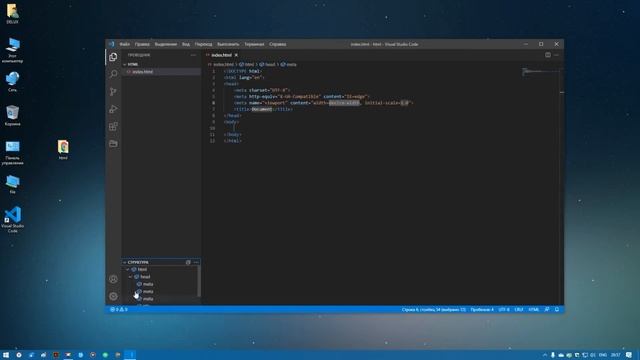Open the Manage gear in activity bar
Screen dimensions: 640x360
tap(113, 296)
